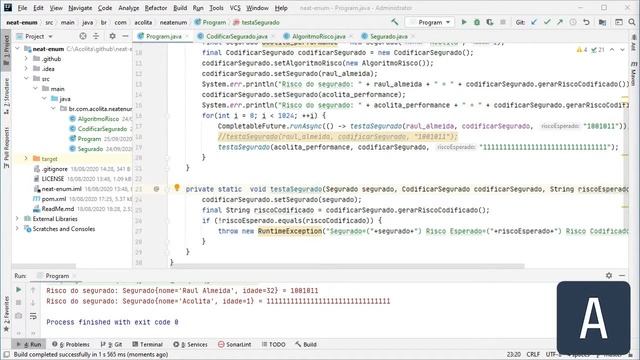Collapse the main folder

[x=36, y=89]
